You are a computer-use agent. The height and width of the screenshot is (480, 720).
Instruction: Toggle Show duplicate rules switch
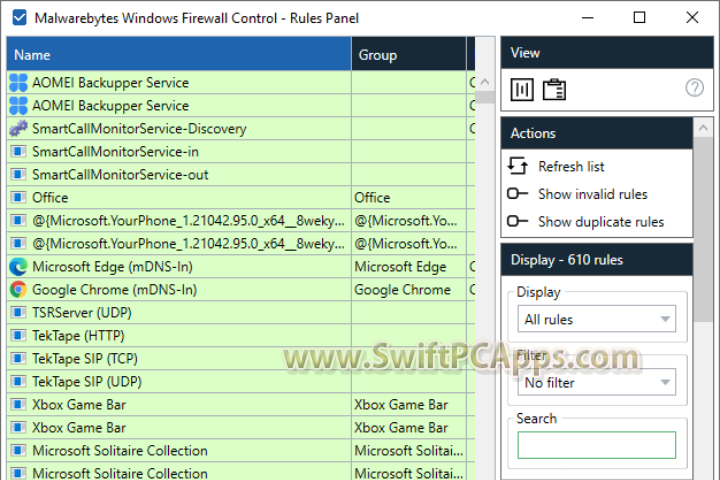tap(518, 221)
